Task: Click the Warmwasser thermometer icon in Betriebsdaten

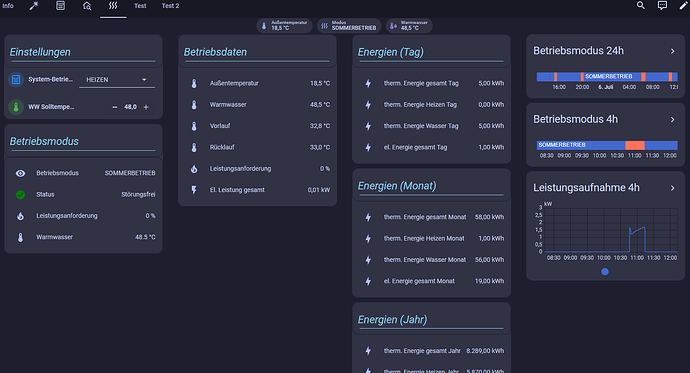Action: (x=194, y=105)
